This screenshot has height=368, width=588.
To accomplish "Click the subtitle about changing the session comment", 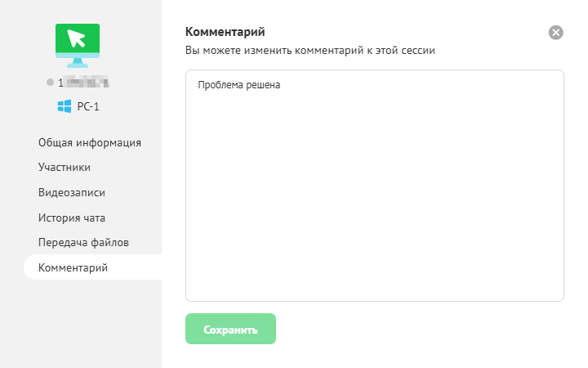I will click(x=310, y=51).
